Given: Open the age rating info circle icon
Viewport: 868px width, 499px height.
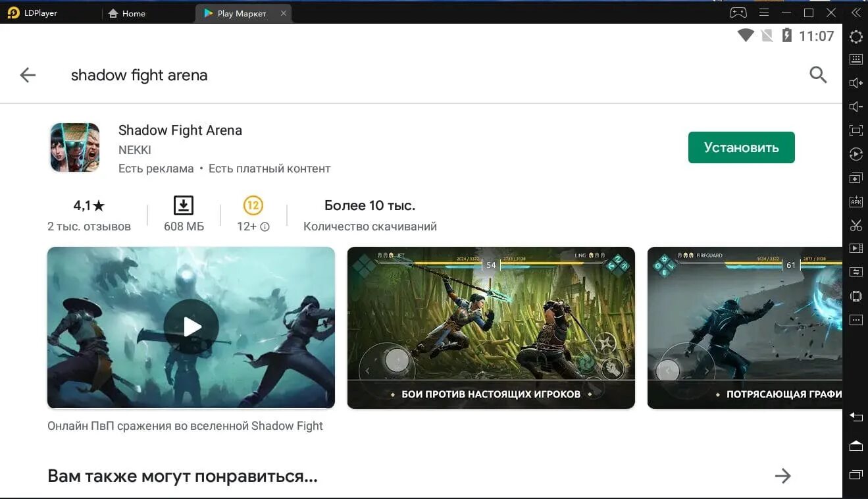Looking at the screenshot, I should coord(265,226).
